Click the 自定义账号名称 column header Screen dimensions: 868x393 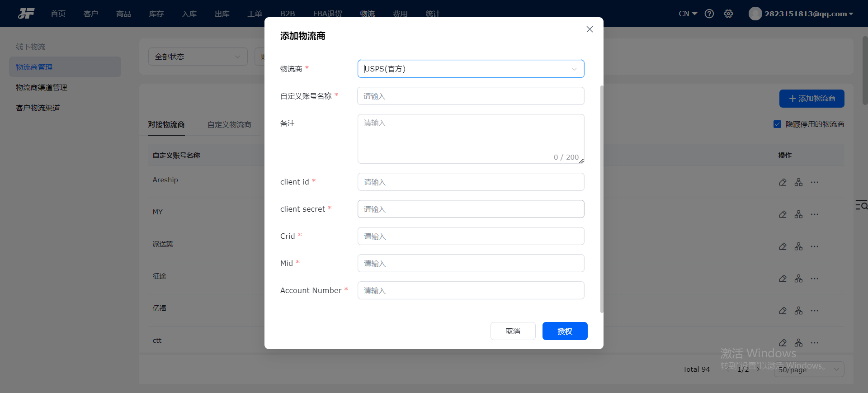point(176,155)
